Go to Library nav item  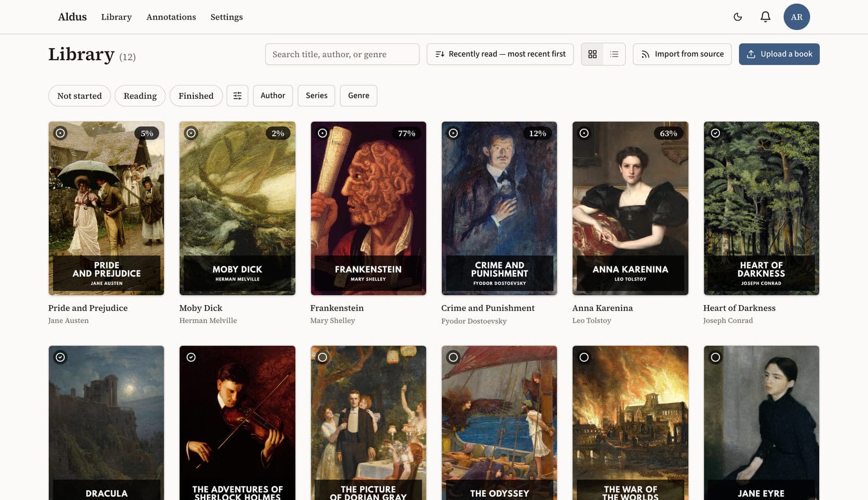click(x=116, y=17)
